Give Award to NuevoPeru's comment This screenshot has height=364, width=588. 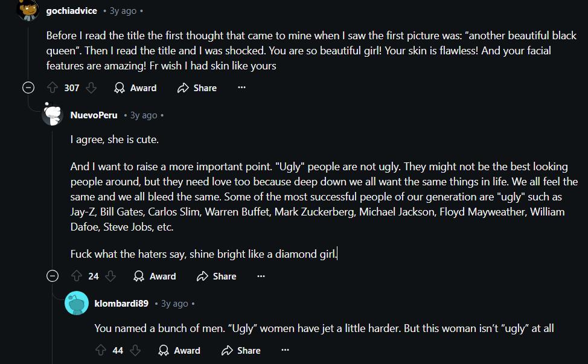[x=155, y=276]
